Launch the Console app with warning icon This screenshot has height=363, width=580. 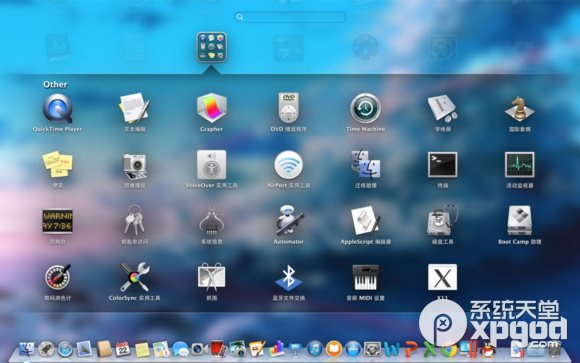tap(57, 221)
